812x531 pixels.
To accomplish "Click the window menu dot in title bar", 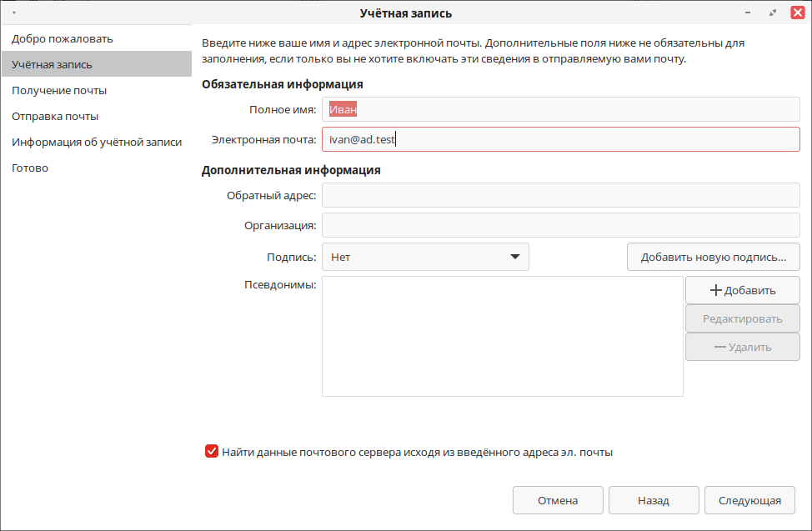I will (x=14, y=13).
